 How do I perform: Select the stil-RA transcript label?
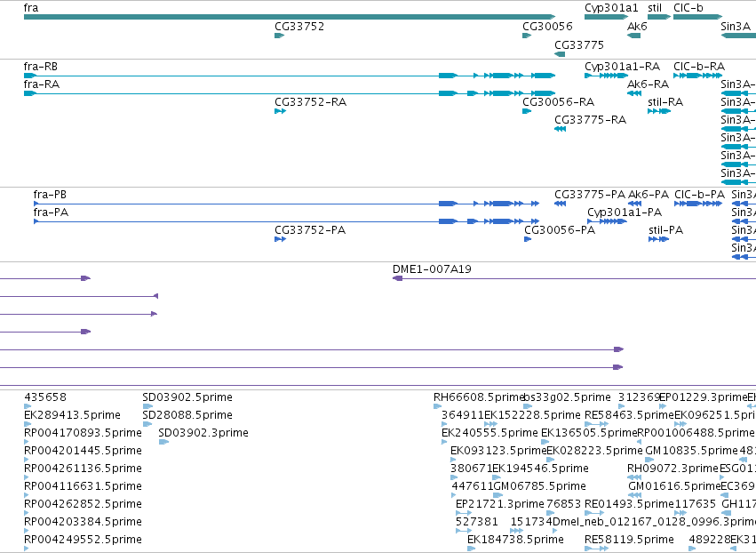coord(665,102)
